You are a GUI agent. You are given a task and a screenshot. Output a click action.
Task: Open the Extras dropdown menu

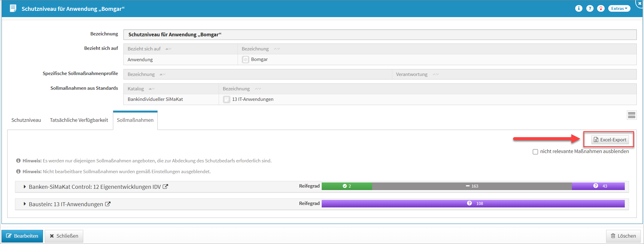coord(619,8)
